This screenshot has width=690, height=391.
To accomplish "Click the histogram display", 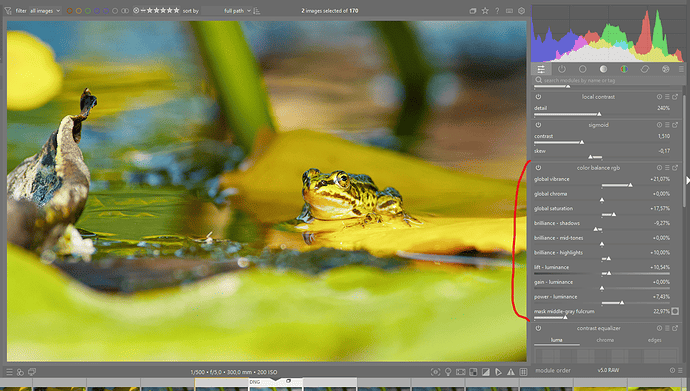I will point(607,33).
